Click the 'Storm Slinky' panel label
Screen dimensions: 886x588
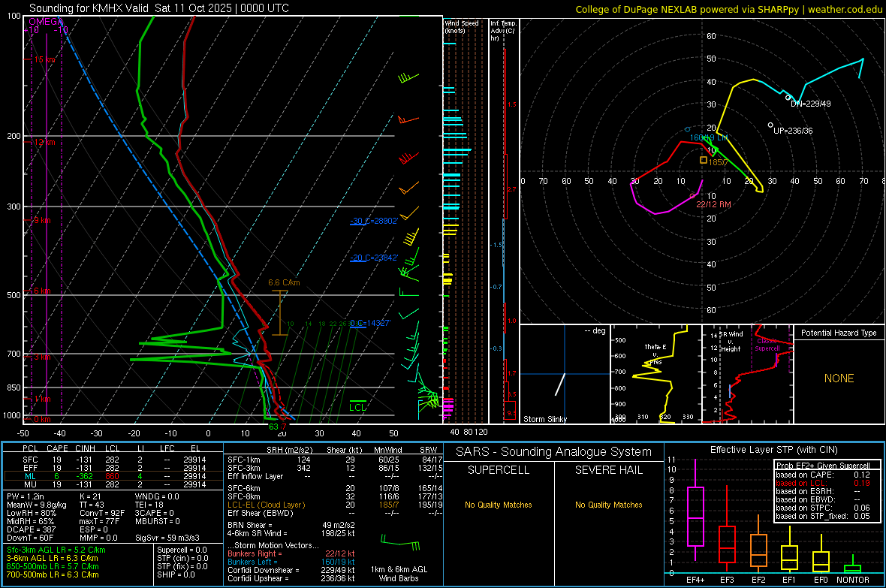pyautogui.click(x=544, y=419)
